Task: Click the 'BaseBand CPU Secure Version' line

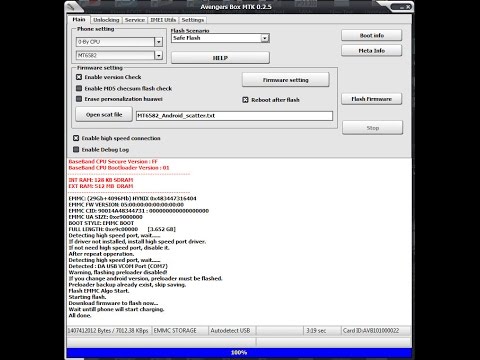Action: click(x=113, y=162)
